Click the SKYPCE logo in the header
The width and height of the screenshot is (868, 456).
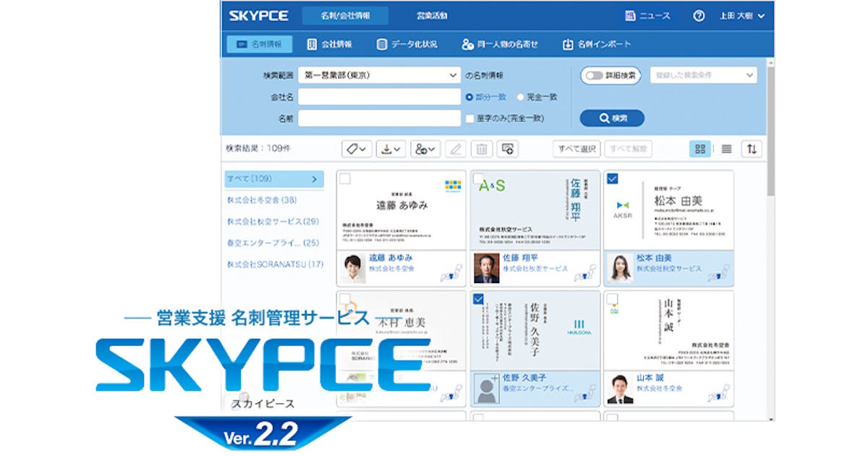259,16
